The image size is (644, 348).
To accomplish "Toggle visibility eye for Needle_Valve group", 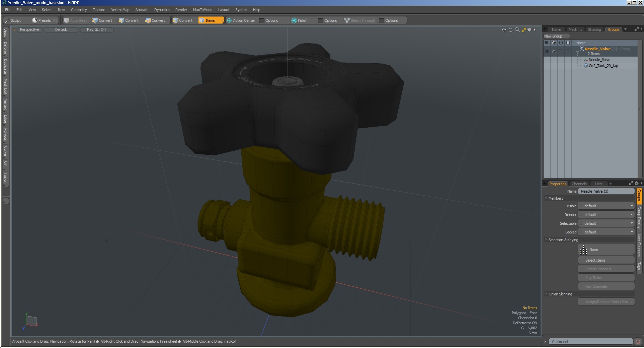I will pos(547,51).
